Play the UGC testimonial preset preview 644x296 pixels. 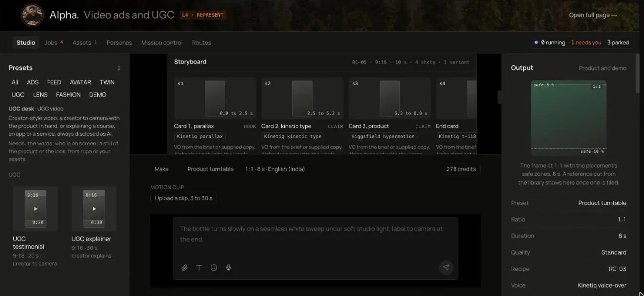35,209
